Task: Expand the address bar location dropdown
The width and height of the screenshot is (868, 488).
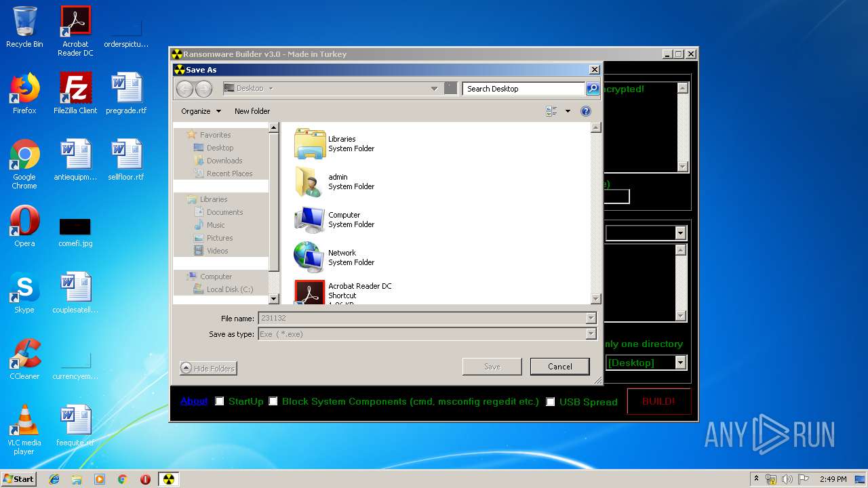Action: click(434, 89)
